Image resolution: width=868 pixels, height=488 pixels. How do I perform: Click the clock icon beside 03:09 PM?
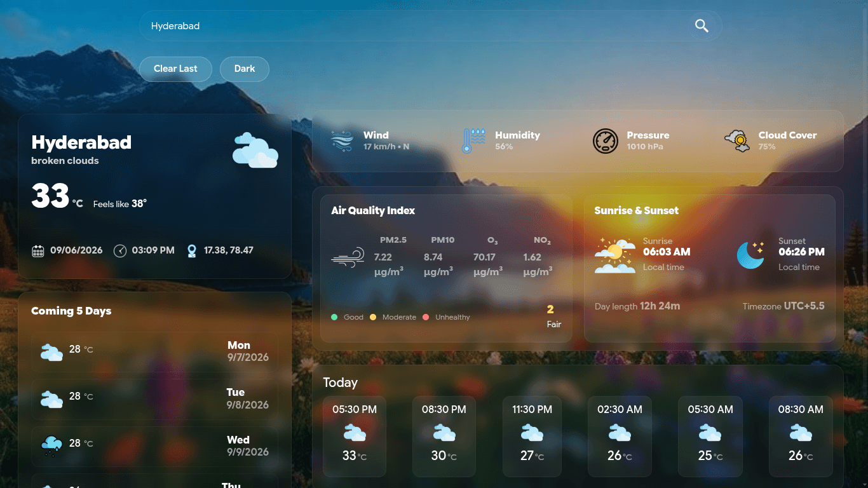tap(120, 251)
